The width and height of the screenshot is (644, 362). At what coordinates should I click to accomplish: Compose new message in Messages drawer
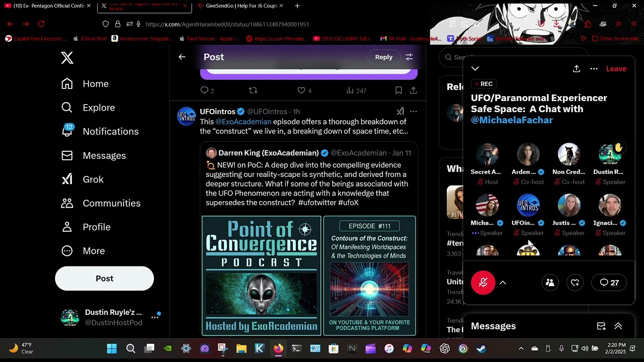601,326
